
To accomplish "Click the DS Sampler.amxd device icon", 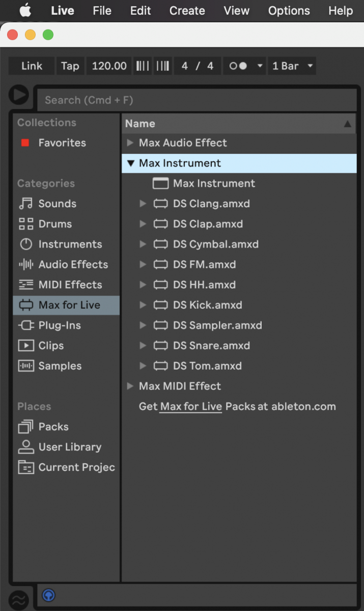I will [x=160, y=325].
